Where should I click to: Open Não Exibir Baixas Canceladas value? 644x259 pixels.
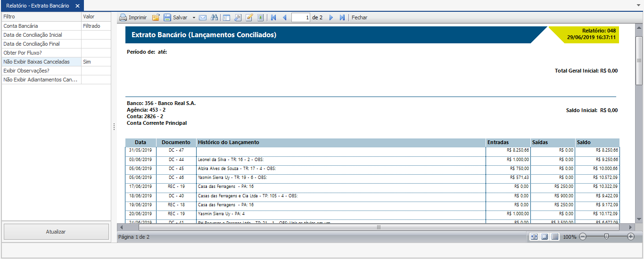click(x=96, y=62)
